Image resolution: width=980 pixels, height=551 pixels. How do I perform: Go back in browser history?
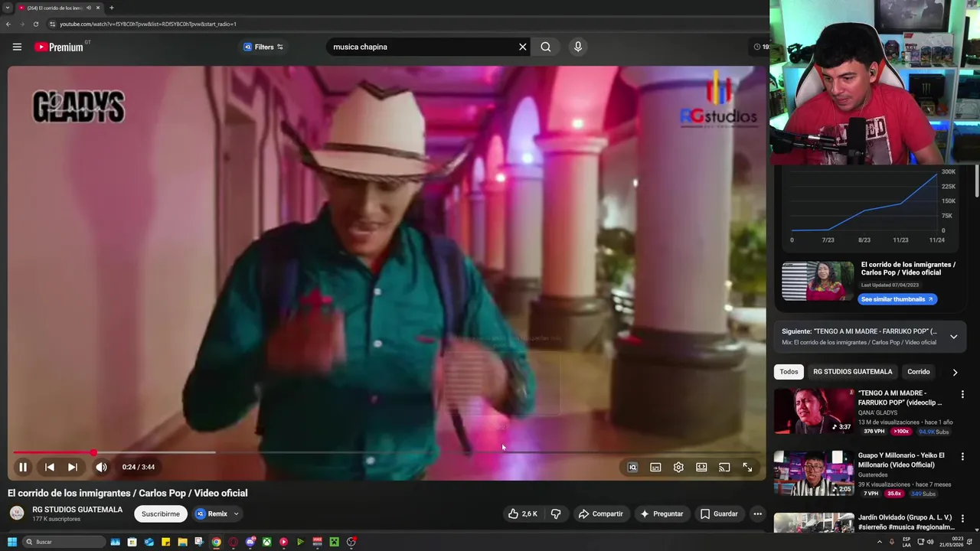[x=8, y=24]
